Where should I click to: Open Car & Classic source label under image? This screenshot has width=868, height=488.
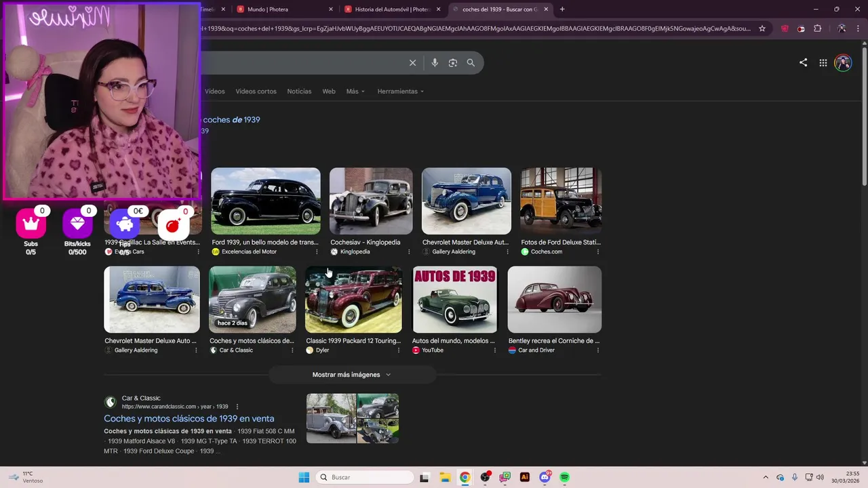point(236,350)
